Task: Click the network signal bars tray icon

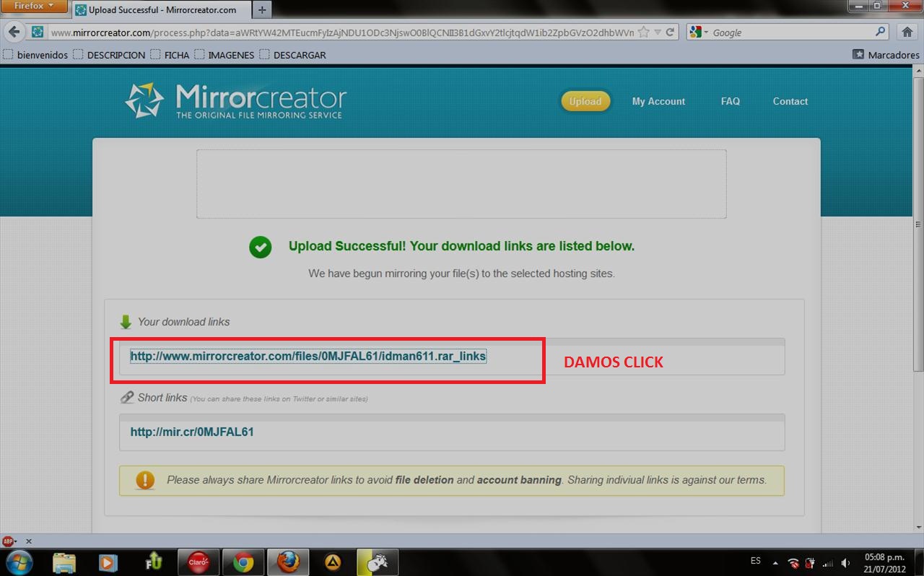Action: (x=827, y=563)
